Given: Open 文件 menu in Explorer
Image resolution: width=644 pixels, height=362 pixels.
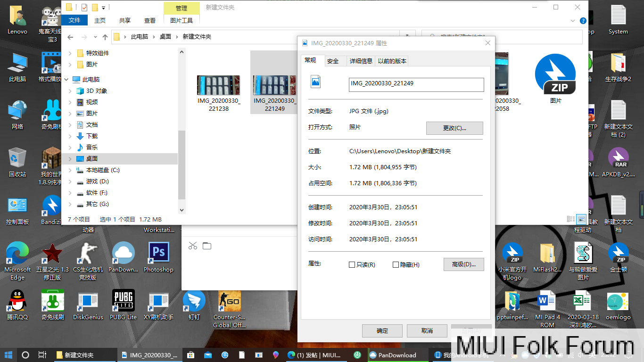Looking at the screenshot, I should tap(74, 20).
